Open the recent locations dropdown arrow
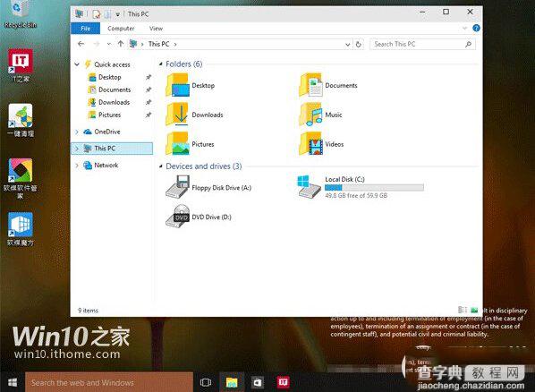Image resolution: width=535 pixels, height=392 pixels. tap(109, 44)
